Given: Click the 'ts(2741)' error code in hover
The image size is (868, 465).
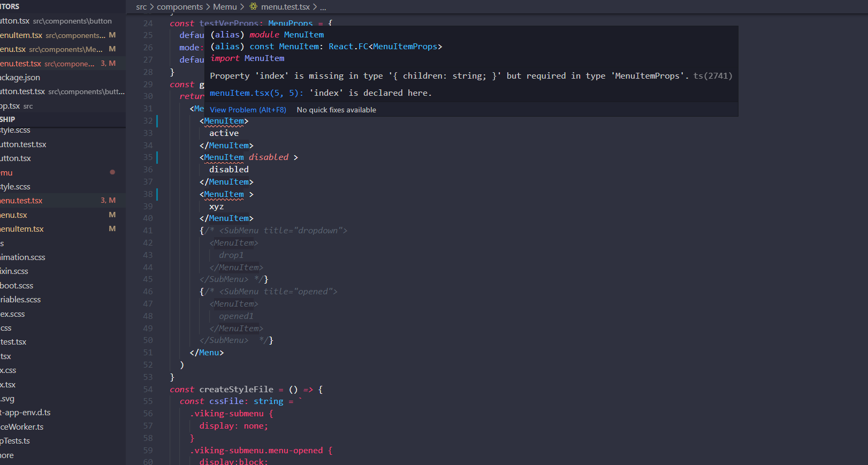Looking at the screenshot, I should pyautogui.click(x=713, y=76).
